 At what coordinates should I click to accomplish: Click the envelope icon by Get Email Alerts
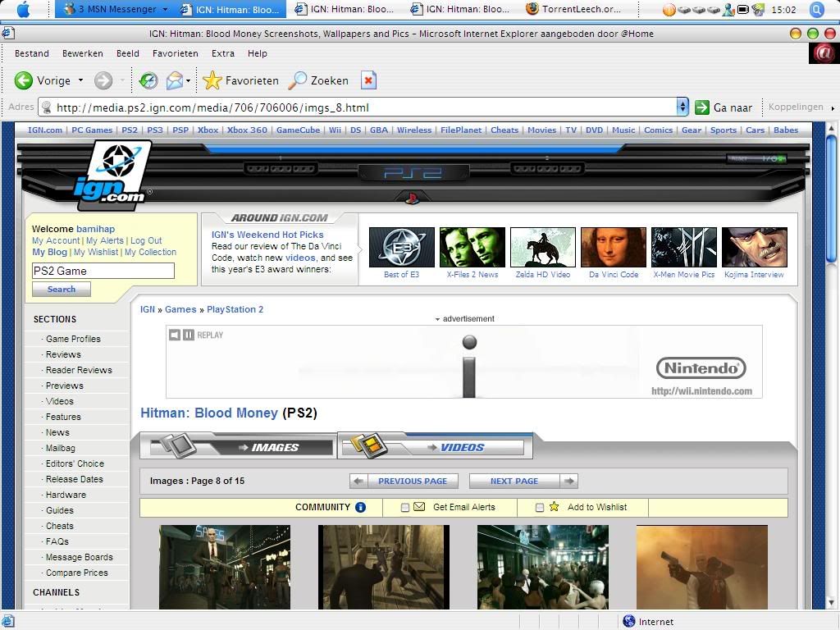tap(419, 507)
